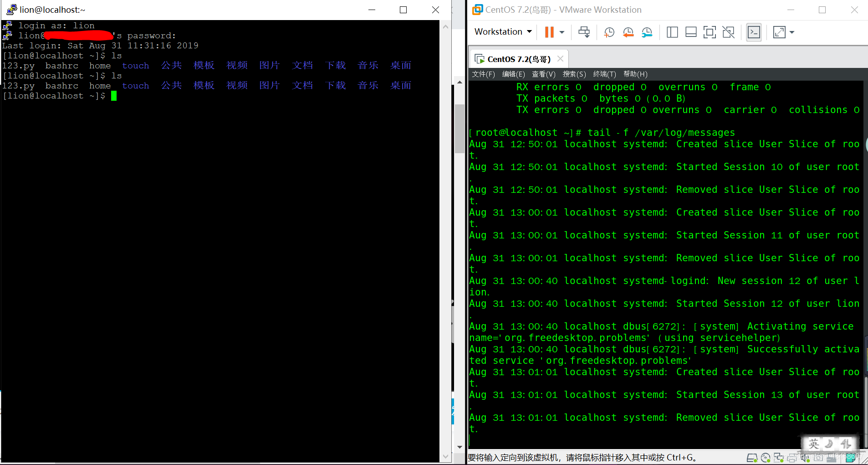Open the Snapshot Manager wrench icon
868x465 pixels.
tap(647, 32)
